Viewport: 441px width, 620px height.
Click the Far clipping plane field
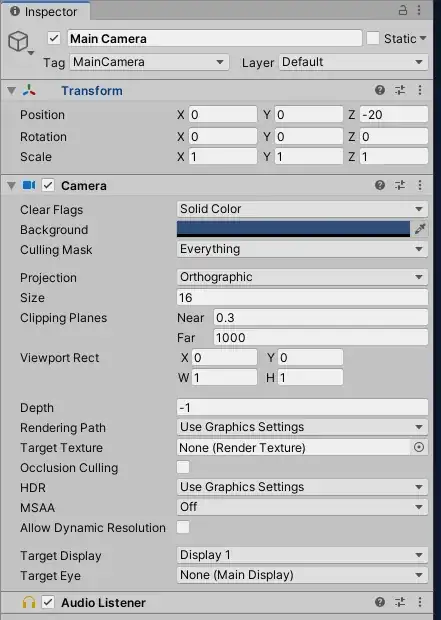[x=320, y=338]
